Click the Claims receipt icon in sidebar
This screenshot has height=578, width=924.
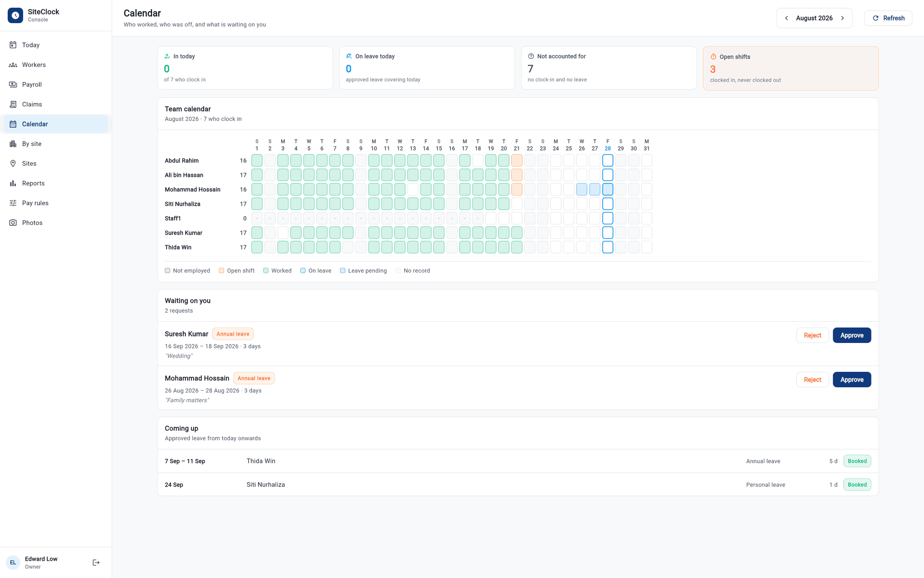[x=13, y=104]
